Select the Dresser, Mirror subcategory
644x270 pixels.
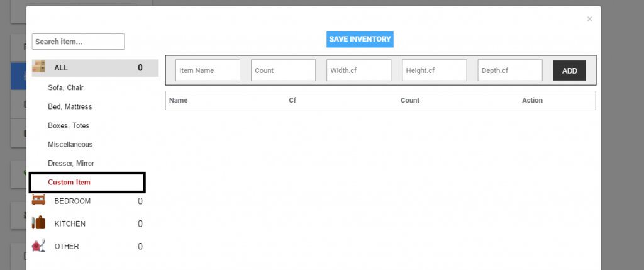[x=71, y=163]
